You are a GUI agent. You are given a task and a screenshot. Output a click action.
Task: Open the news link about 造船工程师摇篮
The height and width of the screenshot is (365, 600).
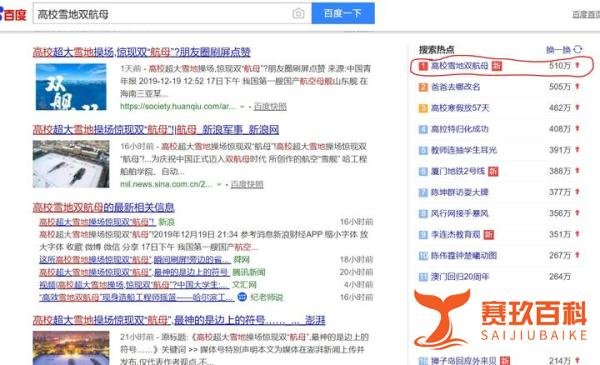136,297
